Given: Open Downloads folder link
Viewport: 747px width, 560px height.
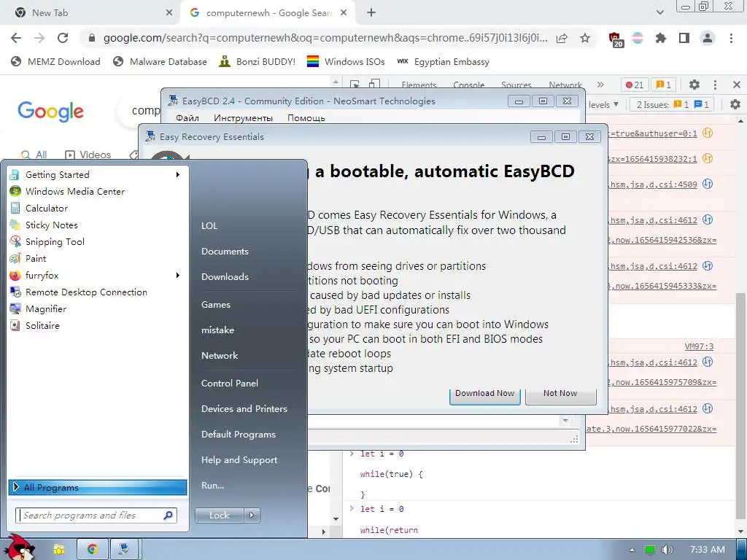Looking at the screenshot, I should (x=225, y=276).
